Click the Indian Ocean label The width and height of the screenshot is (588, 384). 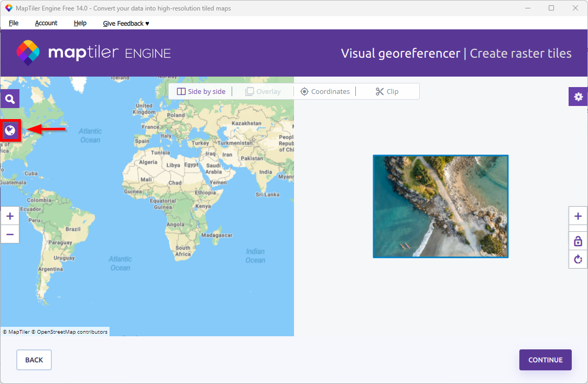tap(255, 255)
